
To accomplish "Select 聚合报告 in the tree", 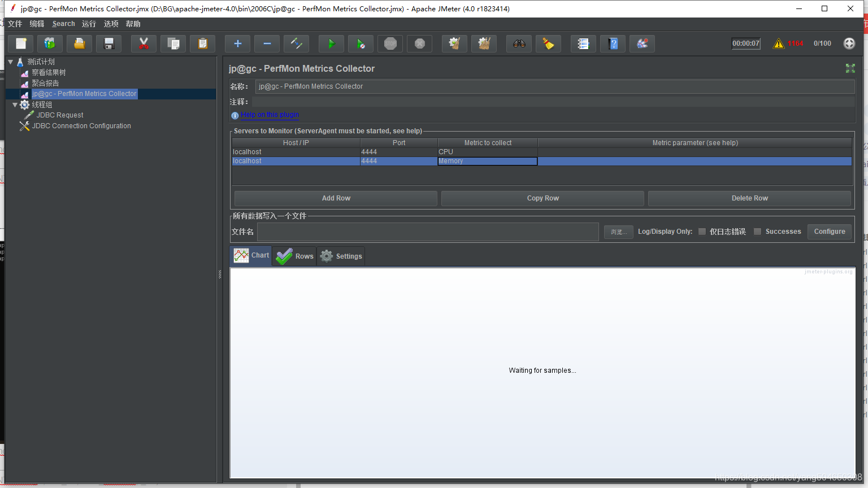I will pos(45,83).
